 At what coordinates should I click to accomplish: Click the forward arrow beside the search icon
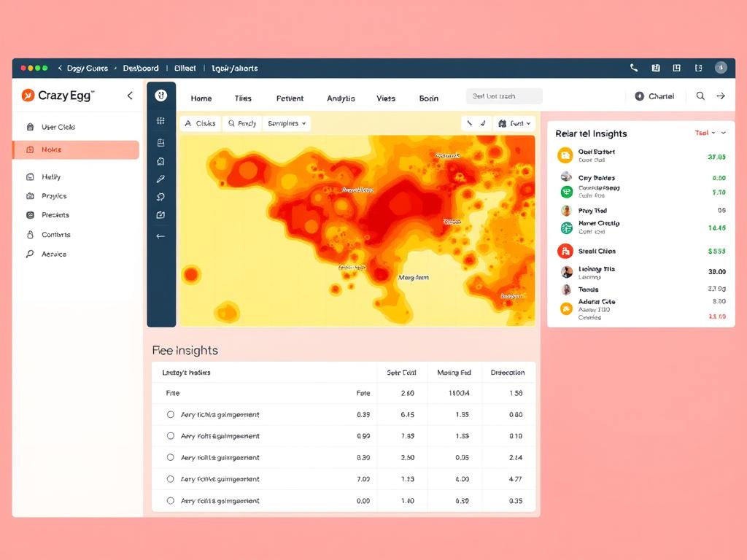(721, 96)
